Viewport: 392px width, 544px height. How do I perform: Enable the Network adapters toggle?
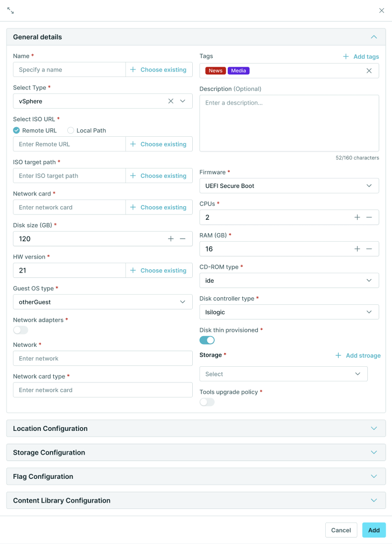(x=20, y=330)
